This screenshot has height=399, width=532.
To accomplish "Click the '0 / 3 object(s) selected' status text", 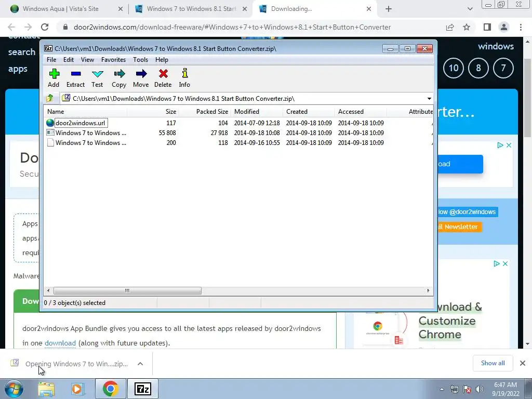I will 75,303.
